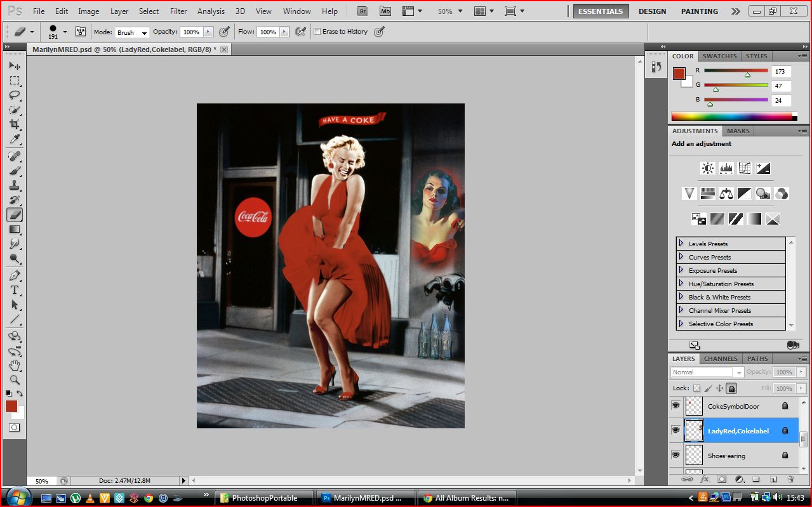Select the Eyedropper tool

coord(15,140)
